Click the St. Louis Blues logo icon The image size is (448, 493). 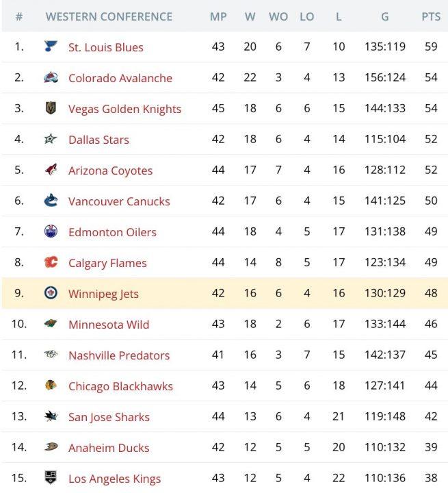pyautogui.click(x=51, y=47)
